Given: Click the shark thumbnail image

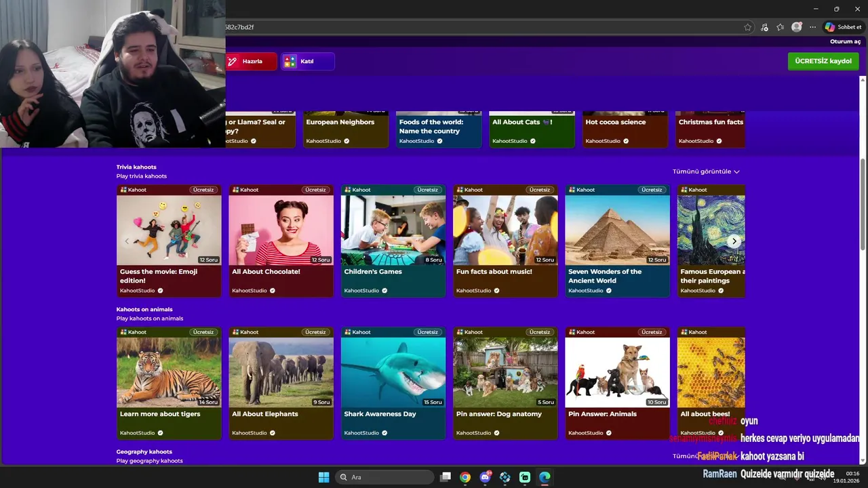Looking at the screenshot, I should (393, 372).
